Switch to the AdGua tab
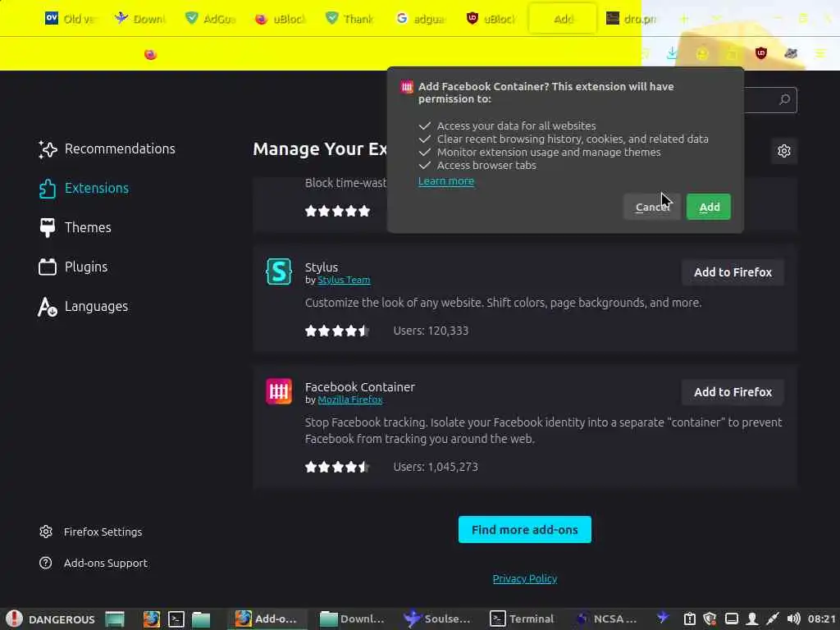Viewport: 840px width, 630px height. [211, 19]
